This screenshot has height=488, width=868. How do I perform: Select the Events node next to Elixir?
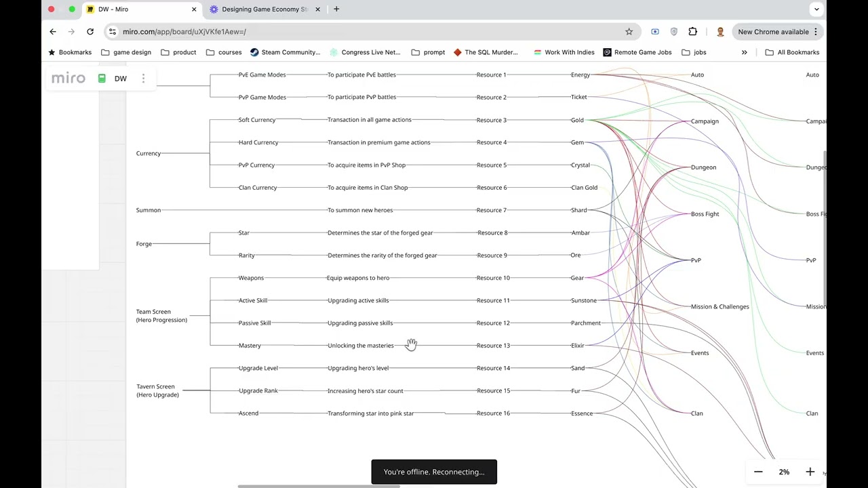click(x=700, y=353)
